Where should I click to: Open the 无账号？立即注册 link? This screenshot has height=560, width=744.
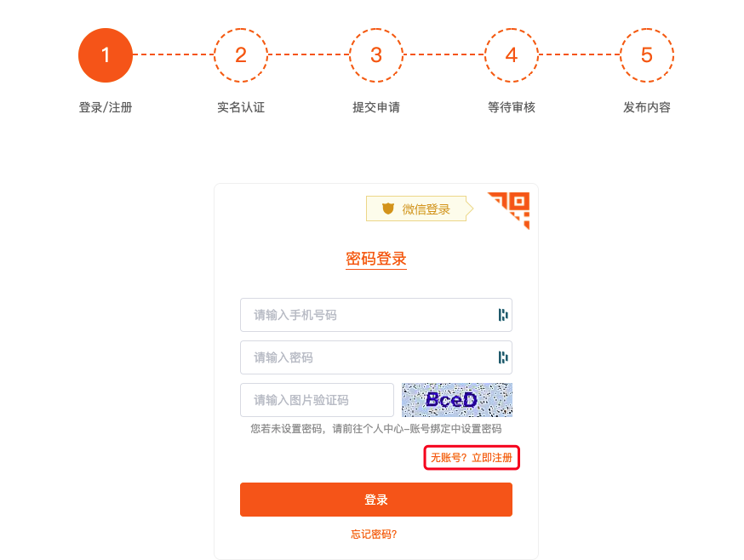(x=472, y=458)
